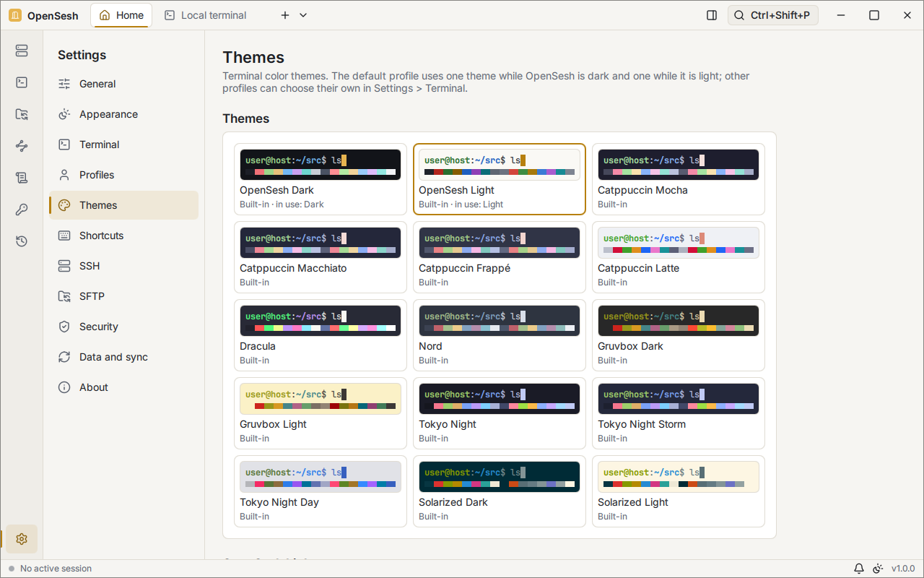Open Terminal settings
The height and width of the screenshot is (578, 924).
pyautogui.click(x=123, y=144)
